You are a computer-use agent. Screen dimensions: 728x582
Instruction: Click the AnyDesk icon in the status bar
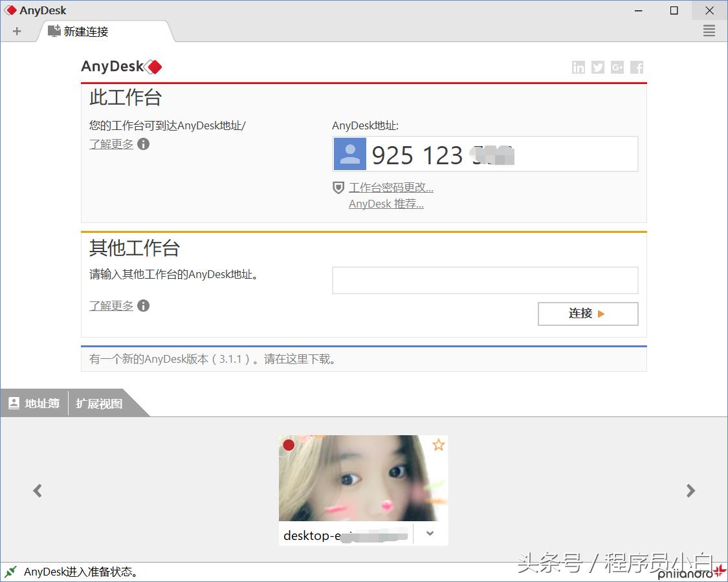(x=10, y=572)
